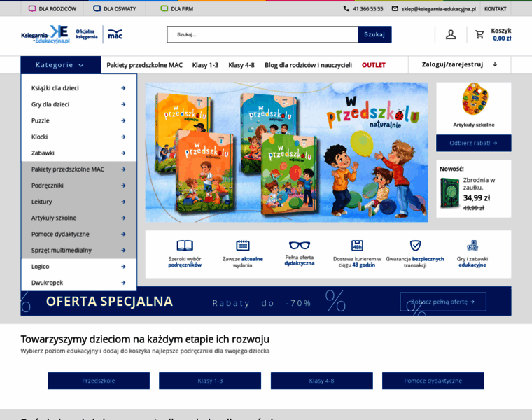Expand Pakiety przedszkolne MAC sidebar arrow
Image resolution: width=532 pixels, height=420 pixels.
pyautogui.click(x=123, y=169)
